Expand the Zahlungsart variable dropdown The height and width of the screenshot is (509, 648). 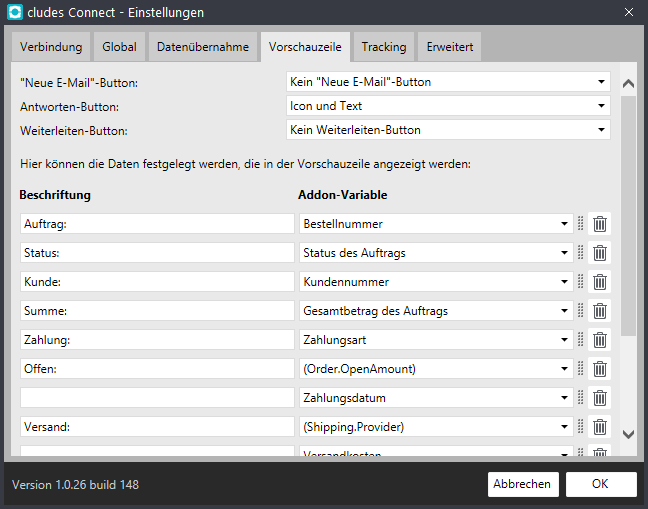(436, 340)
